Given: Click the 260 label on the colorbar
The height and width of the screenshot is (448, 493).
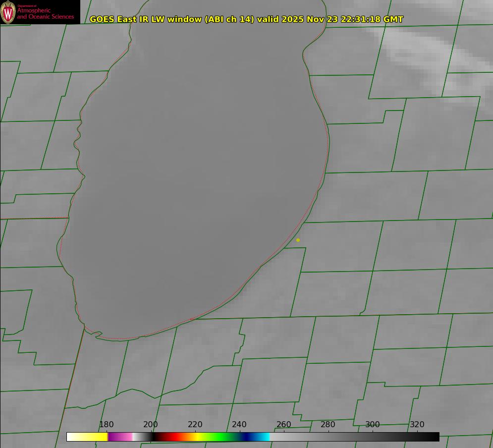Looking at the screenshot, I should click(283, 424).
